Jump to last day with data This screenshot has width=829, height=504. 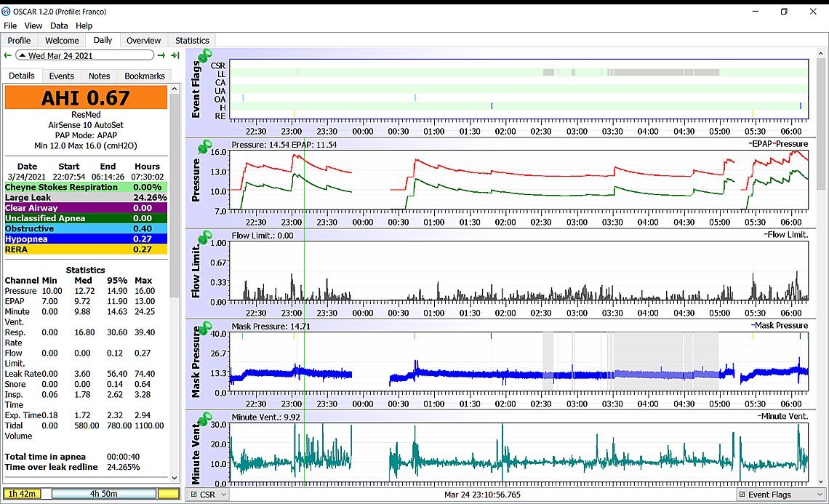[175, 55]
